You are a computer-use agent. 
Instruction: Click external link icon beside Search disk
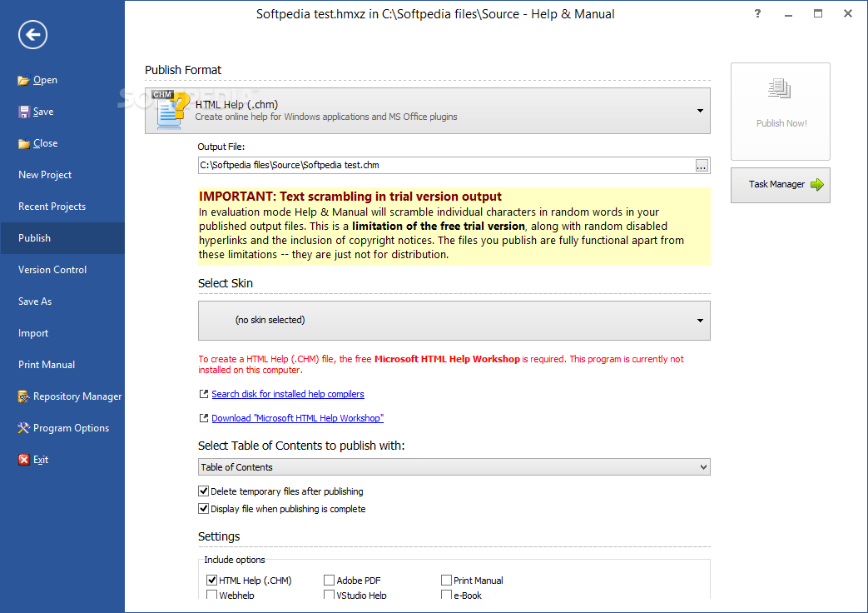coord(203,394)
